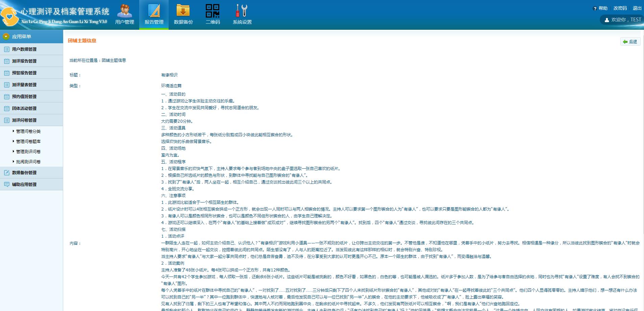
Task: Click the 测评报告管理 calendar icon
Action: (x=6, y=61)
